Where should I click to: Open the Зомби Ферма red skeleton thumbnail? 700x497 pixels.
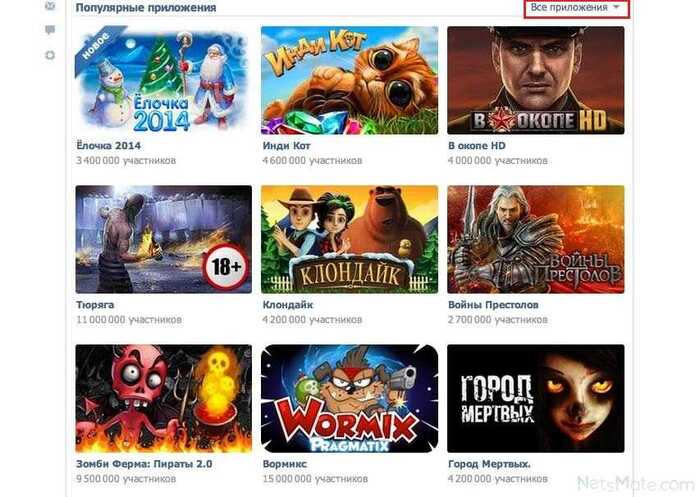(164, 398)
